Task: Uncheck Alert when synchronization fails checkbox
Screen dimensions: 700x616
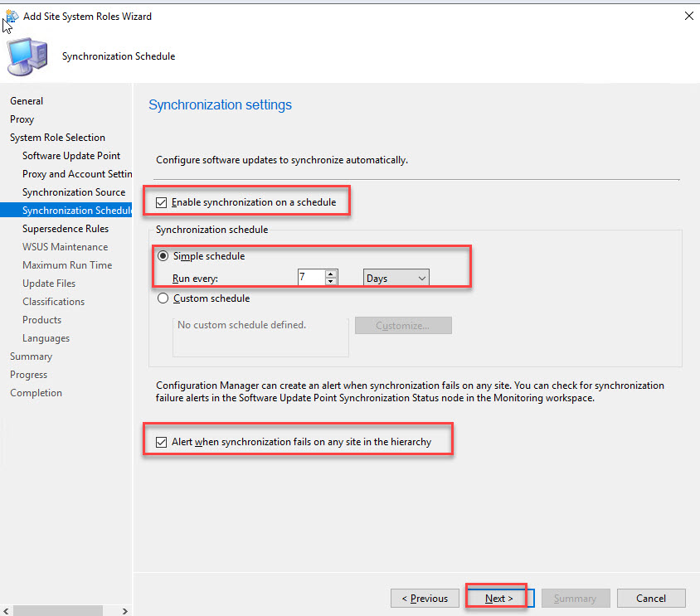Action: coord(162,443)
